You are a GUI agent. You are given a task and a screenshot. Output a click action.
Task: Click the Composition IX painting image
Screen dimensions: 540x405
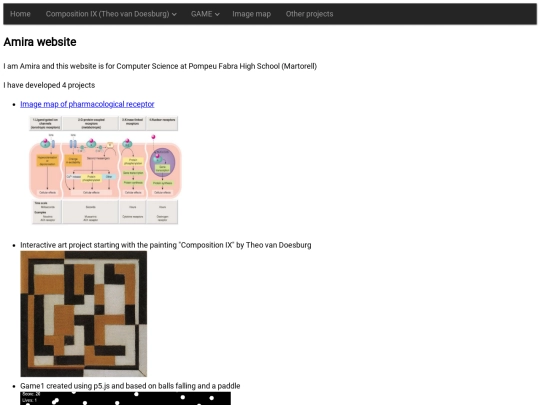(x=84, y=314)
